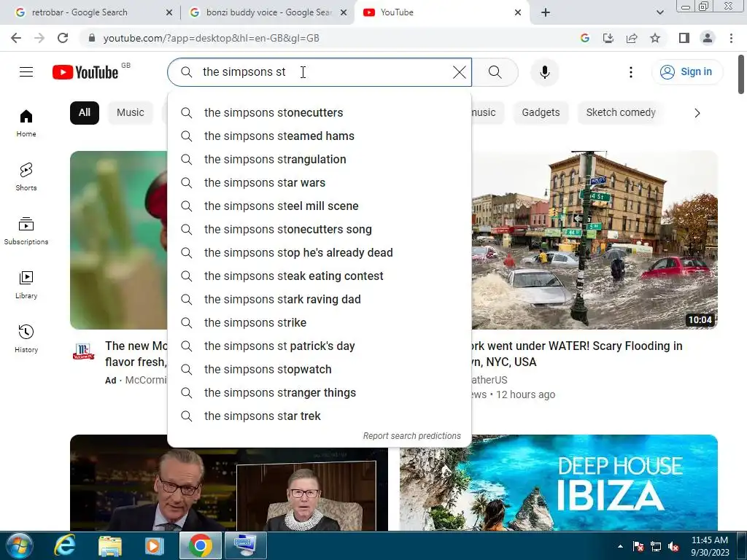Viewport: 747px width, 560px height.
Task: Toggle the browser side panel
Action: 684,38
